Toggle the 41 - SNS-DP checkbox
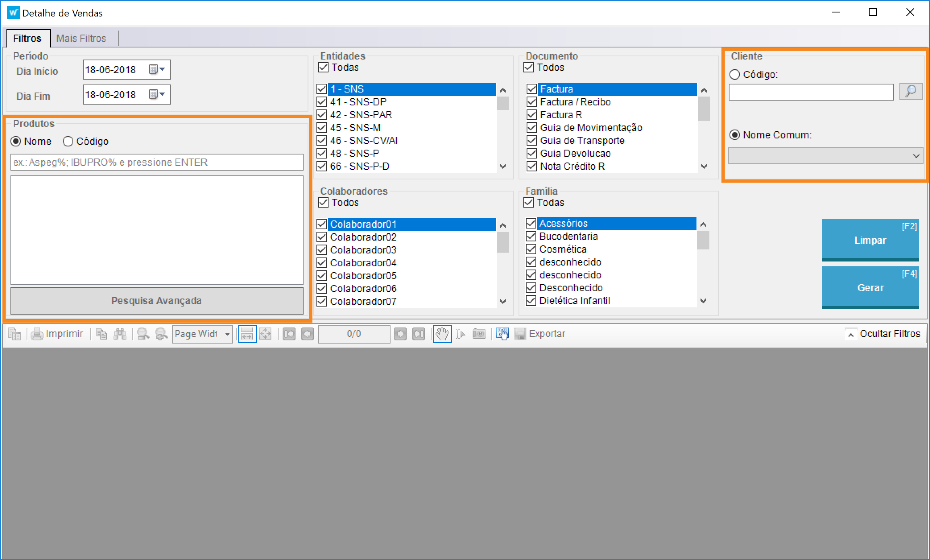The image size is (930, 560). coord(322,102)
